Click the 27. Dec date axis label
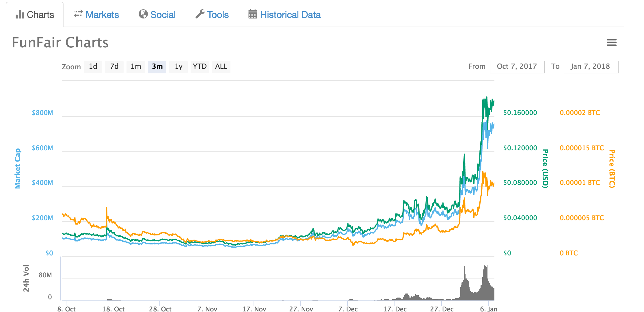Viewport: 644px width, 312px height. tap(442, 309)
